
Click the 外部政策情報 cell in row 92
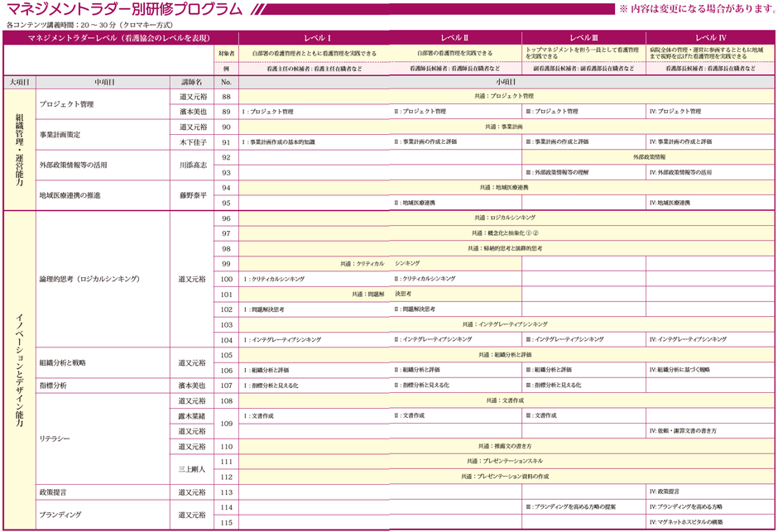tap(648, 156)
